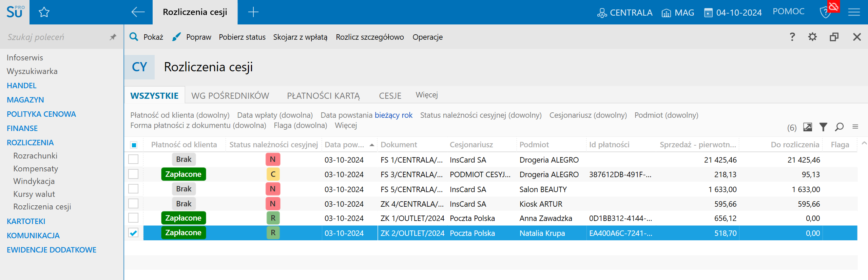Open settings with the gear icon
The height and width of the screenshot is (280, 868).
tap(812, 37)
